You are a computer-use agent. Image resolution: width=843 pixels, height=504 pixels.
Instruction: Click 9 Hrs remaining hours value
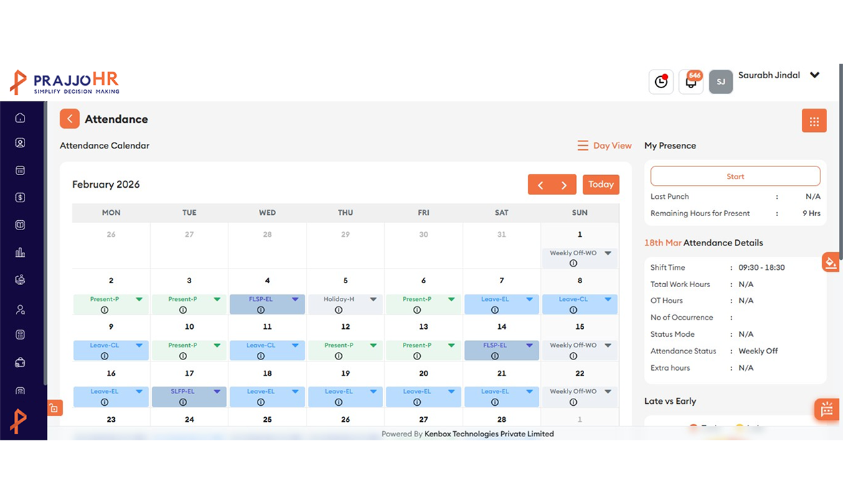coord(812,214)
